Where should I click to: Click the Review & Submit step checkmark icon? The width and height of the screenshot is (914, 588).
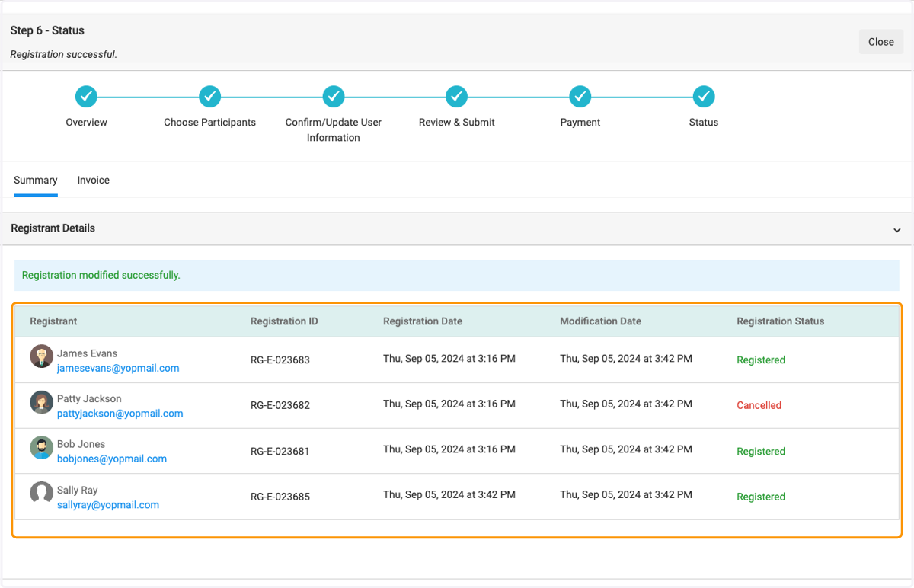[x=456, y=97]
